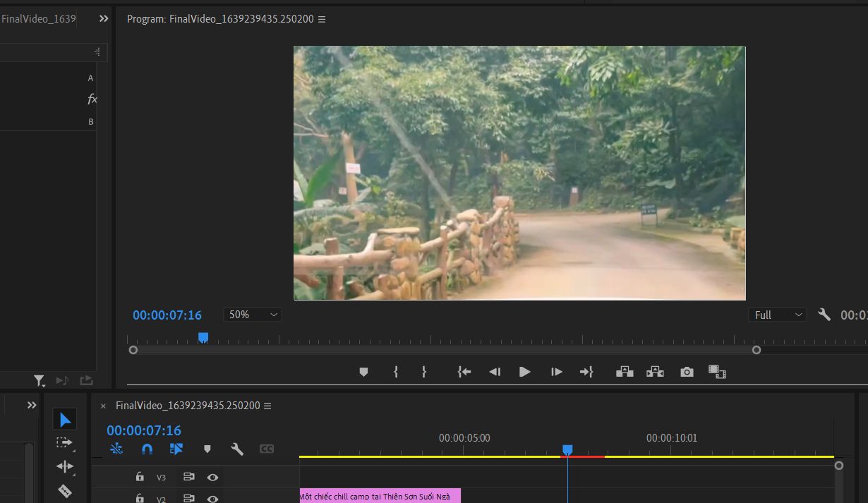Hide track V3 with its eye icon

(x=212, y=478)
